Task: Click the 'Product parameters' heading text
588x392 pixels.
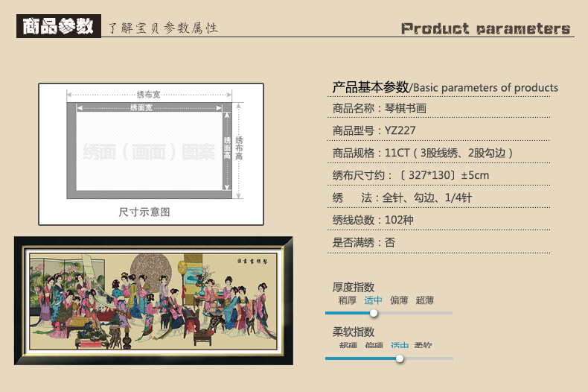Action: click(x=485, y=28)
